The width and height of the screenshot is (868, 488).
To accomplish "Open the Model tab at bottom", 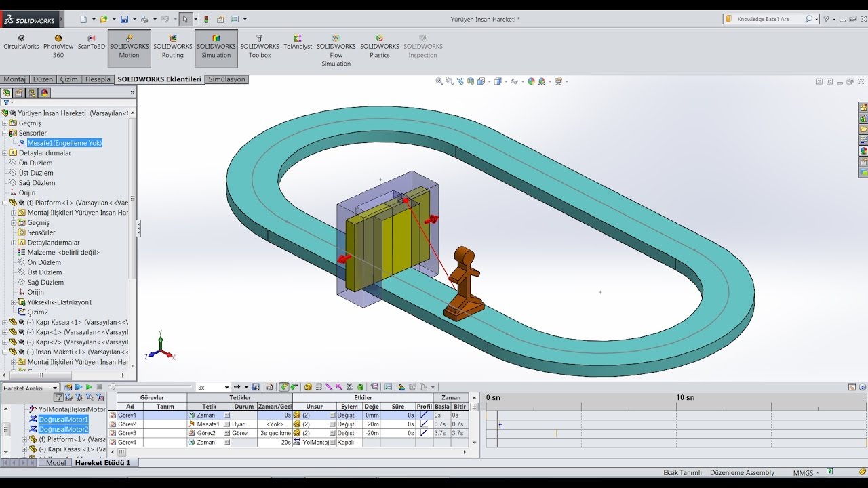I will 56,463.
